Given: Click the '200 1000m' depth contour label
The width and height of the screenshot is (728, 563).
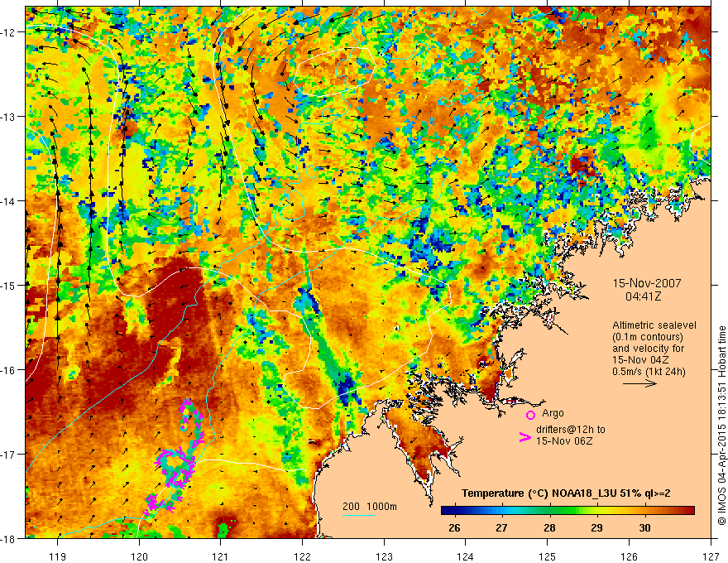Looking at the screenshot, I should coord(370,507).
